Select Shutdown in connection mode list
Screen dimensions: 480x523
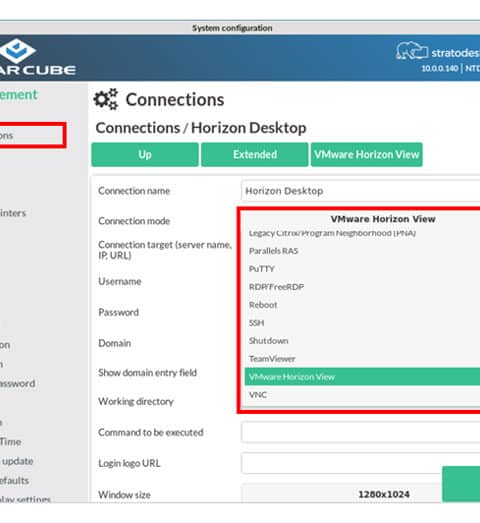coord(269,341)
